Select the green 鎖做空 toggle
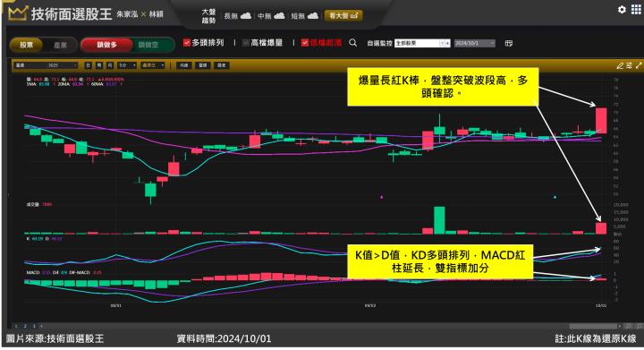 point(148,45)
